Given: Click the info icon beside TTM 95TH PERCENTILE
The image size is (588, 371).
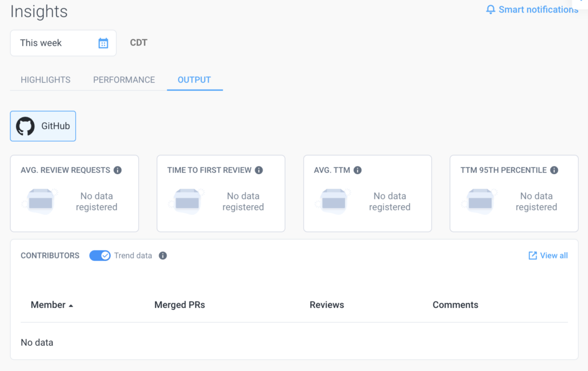Looking at the screenshot, I should click(x=554, y=170).
